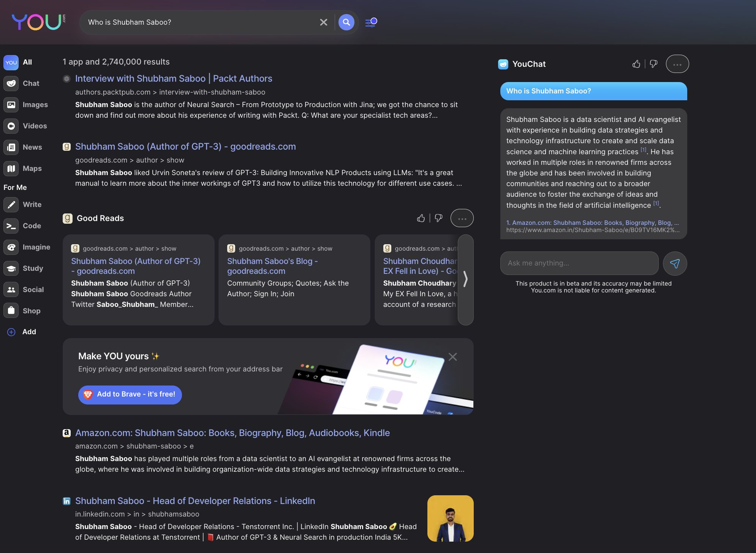Click the YOU.com logo
Image resolution: width=756 pixels, height=553 pixels.
point(38,22)
